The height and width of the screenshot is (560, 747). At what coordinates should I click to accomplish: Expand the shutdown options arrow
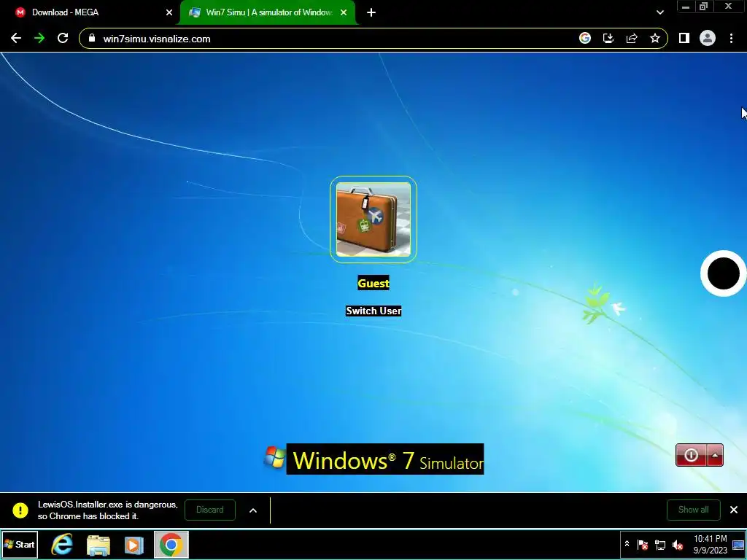[715, 455]
